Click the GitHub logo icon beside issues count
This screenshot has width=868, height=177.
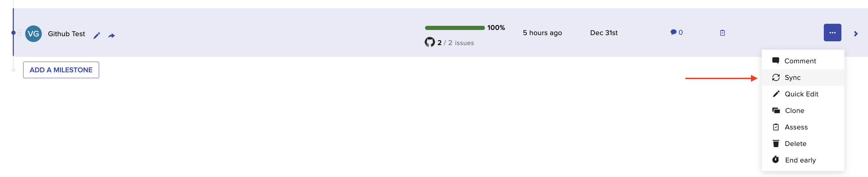430,42
